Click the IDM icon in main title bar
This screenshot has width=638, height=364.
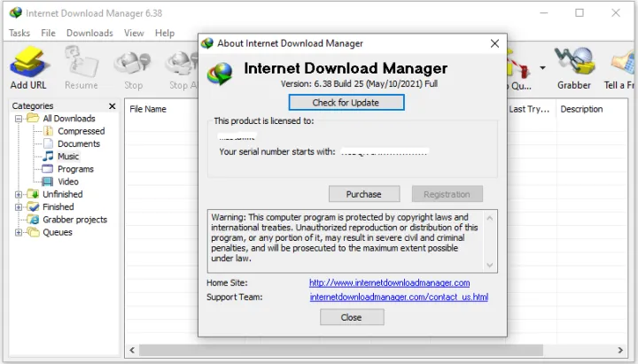(15, 13)
